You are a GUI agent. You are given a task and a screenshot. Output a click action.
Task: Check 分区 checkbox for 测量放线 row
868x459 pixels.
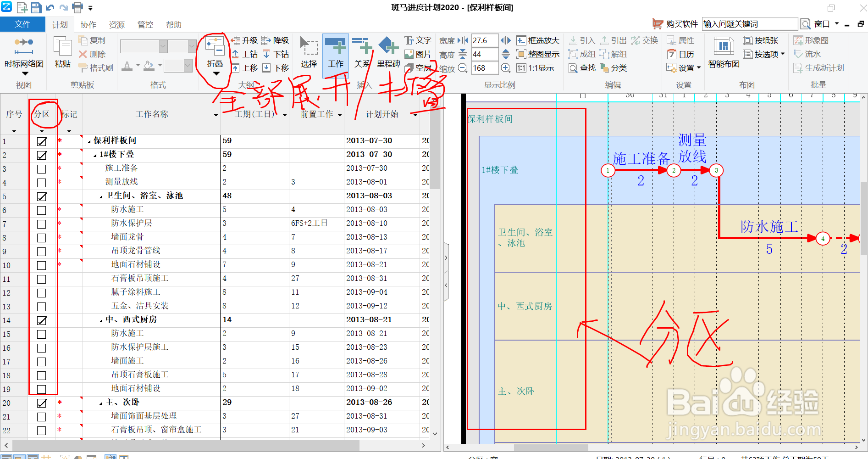point(42,183)
